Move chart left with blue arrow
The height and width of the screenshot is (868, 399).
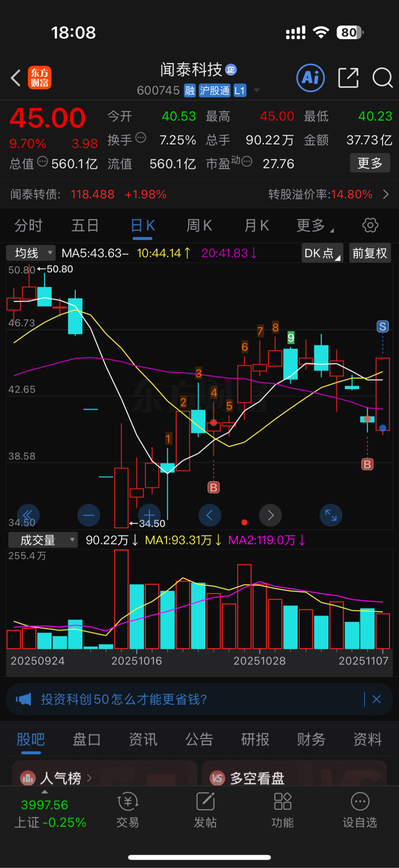tap(210, 515)
